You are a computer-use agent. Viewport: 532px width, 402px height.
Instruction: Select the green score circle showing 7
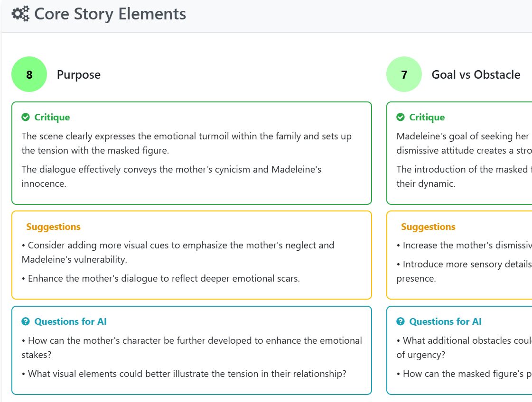point(404,74)
